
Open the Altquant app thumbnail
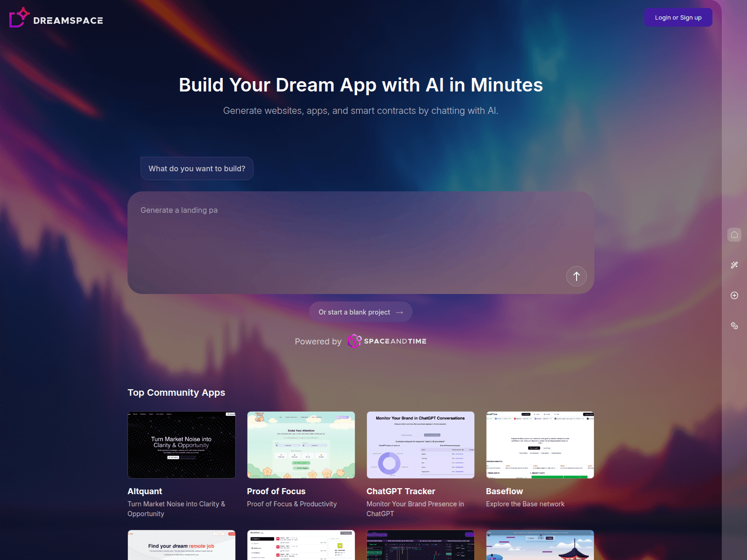pos(182,445)
